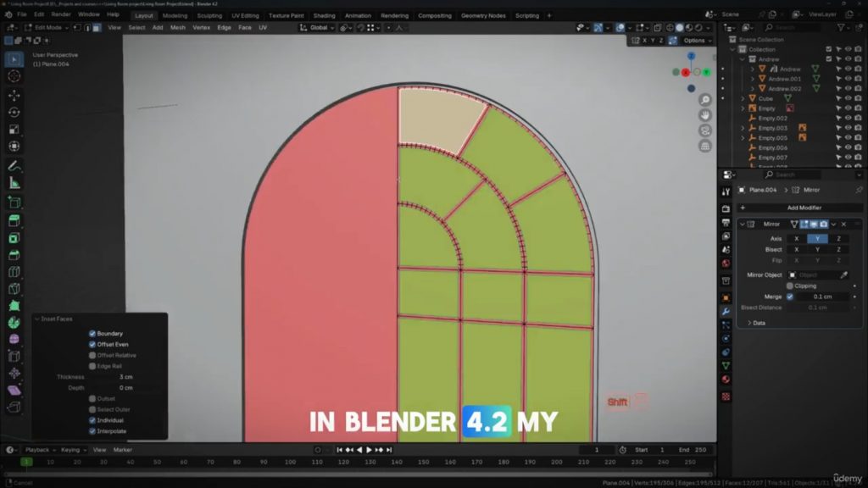This screenshot has height=488, width=868.
Task: Select the Bevel tool
Action: point(14,255)
